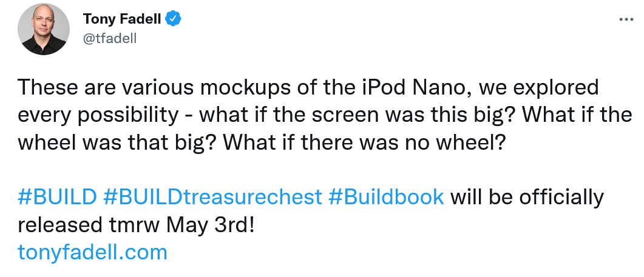The height and width of the screenshot is (277, 644).
Task: Open the #Buildbook hashtag
Action: coord(385,197)
